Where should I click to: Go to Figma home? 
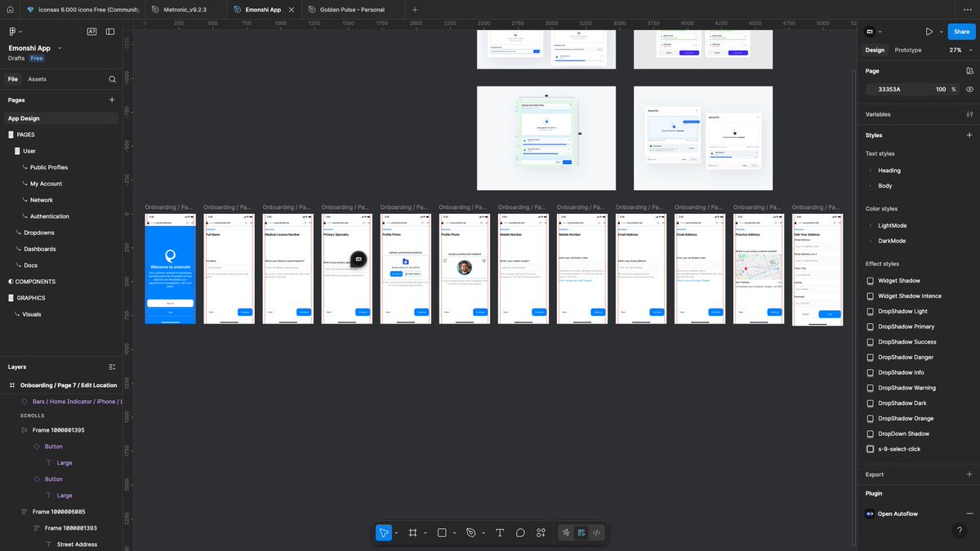tap(9, 10)
